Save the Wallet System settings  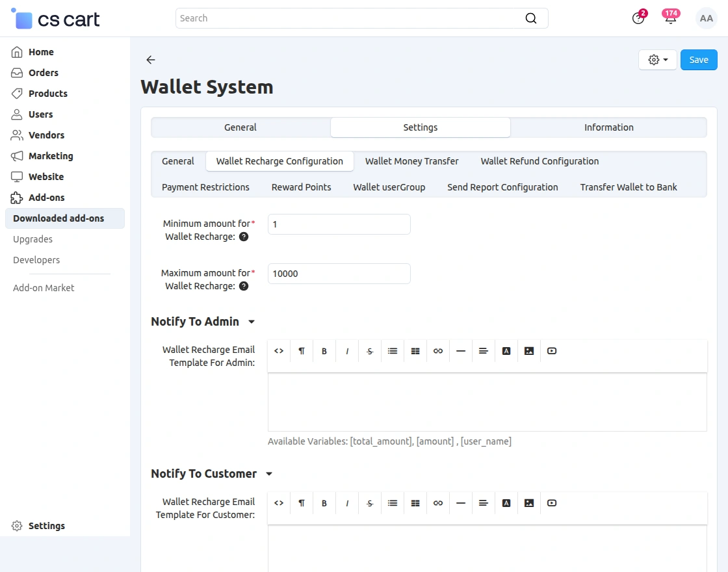click(x=699, y=59)
